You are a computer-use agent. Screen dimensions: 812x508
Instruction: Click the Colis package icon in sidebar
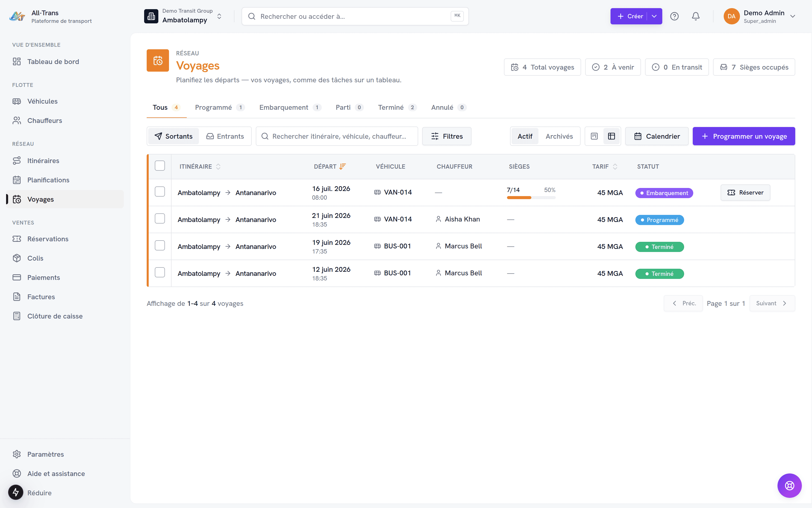(x=17, y=258)
